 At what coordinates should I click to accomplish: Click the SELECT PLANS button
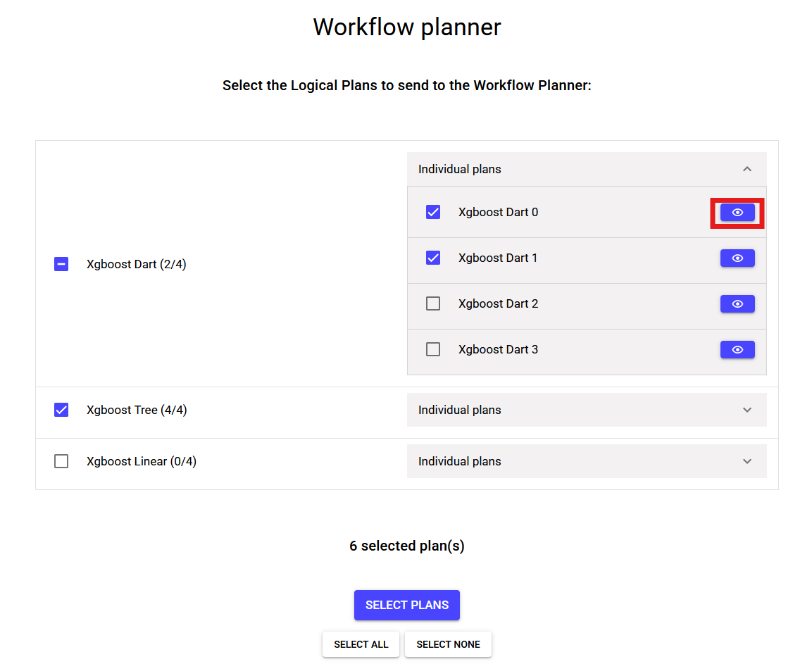(x=406, y=604)
